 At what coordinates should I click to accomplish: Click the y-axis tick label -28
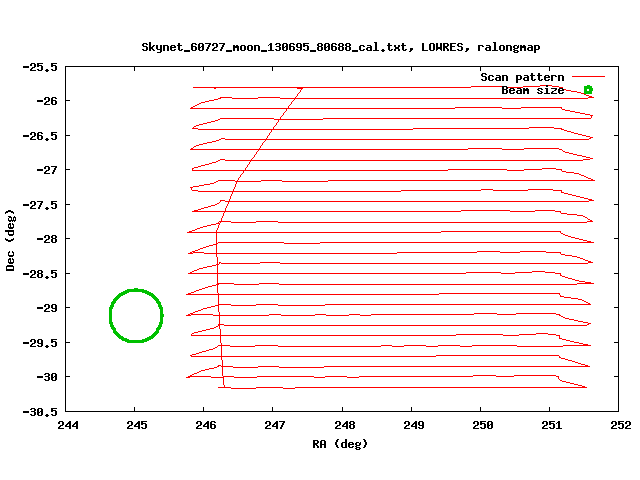pyautogui.click(x=47, y=239)
